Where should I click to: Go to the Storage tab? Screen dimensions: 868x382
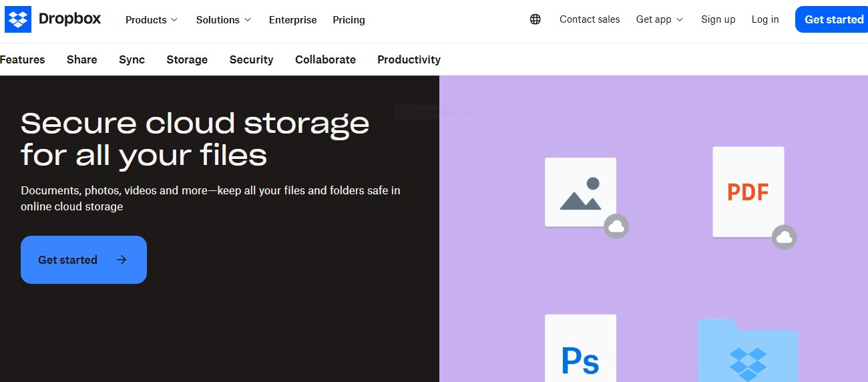click(x=187, y=59)
